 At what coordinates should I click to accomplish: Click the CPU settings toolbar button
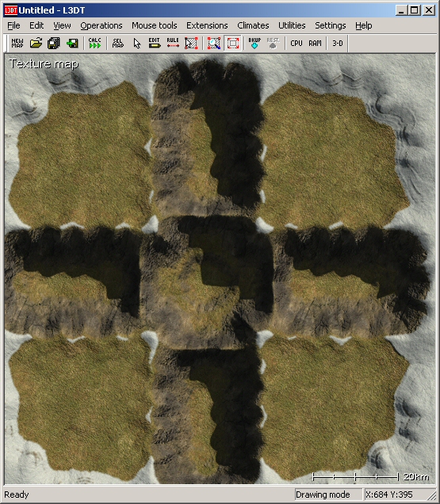point(297,43)
